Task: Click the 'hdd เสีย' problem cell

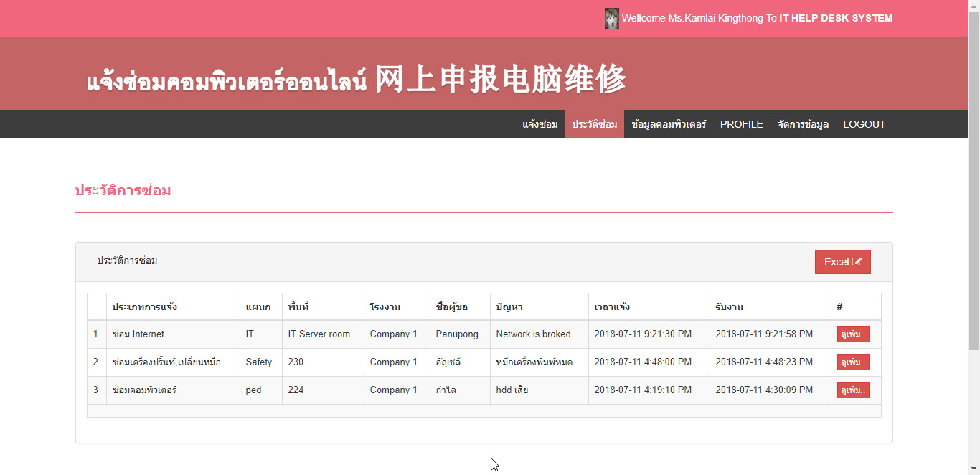Action: point(540,390)
